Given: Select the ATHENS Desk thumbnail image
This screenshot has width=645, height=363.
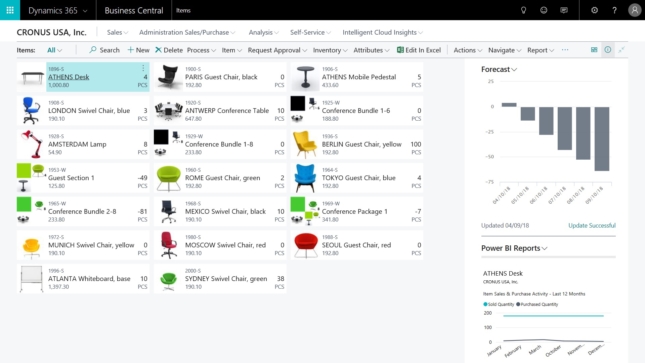Looking at the screenshot, I should point(32,77).
